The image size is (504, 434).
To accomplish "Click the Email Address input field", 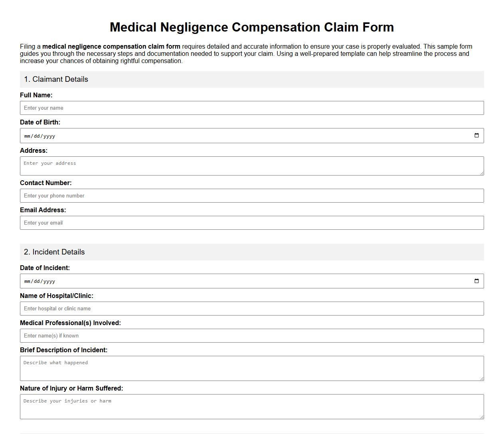I will 251,223.
